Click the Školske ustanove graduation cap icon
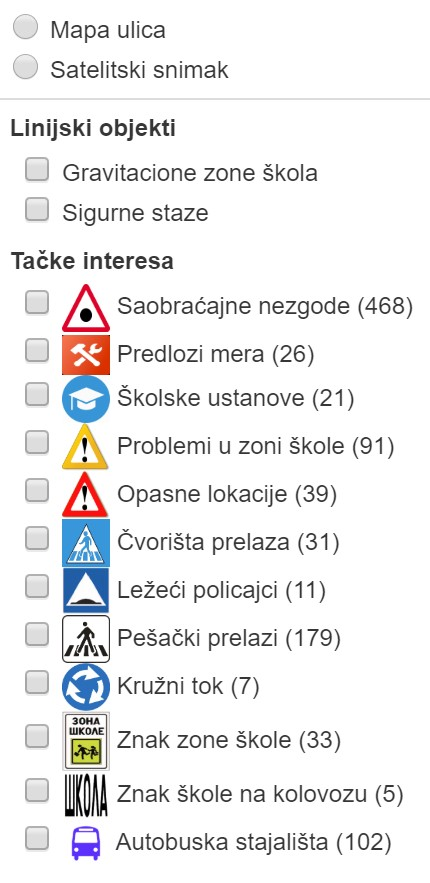430x883 pixels. (x=86, y=399)
